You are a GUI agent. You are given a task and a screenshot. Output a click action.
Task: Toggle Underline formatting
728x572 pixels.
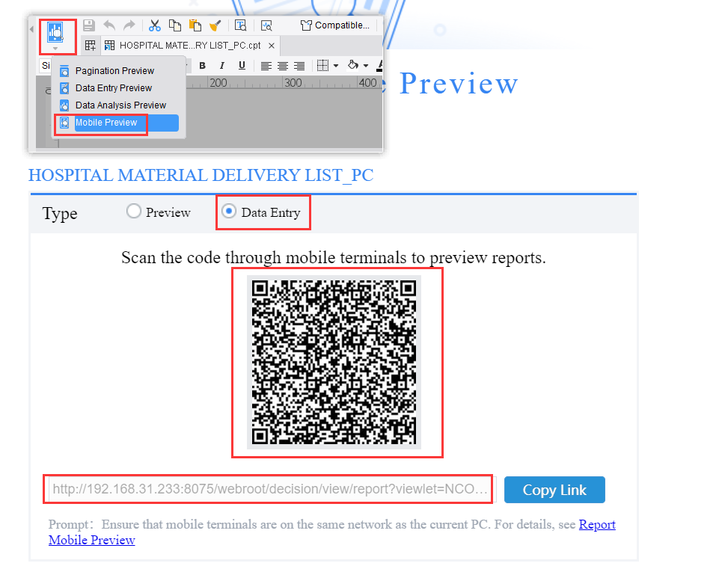(242, 65)
